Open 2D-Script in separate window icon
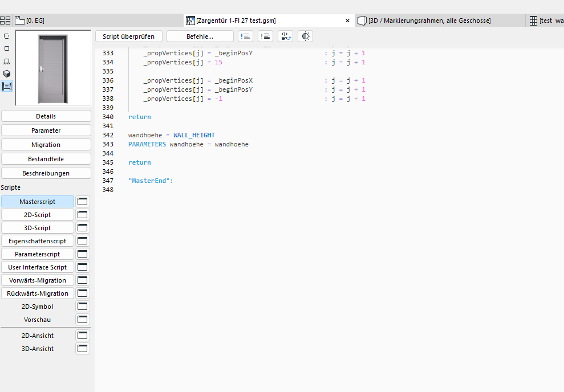Screen dimensions: 564x392 tap(82, 214)
